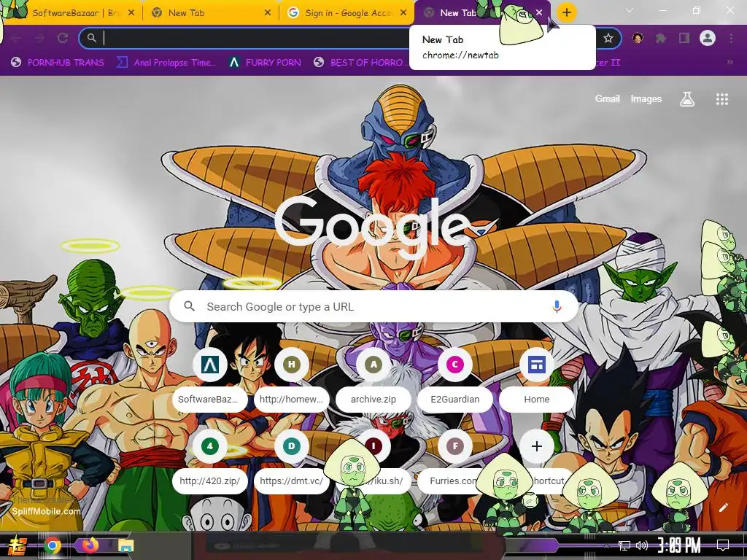The width and height of the screenshot is (747, 560).
Task: Open the Extensions puzzle-piece icon
Action: point(660,38)
